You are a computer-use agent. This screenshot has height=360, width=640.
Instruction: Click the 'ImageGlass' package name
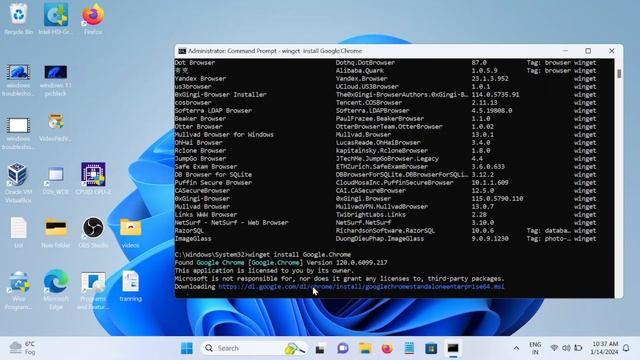(193, 239)
